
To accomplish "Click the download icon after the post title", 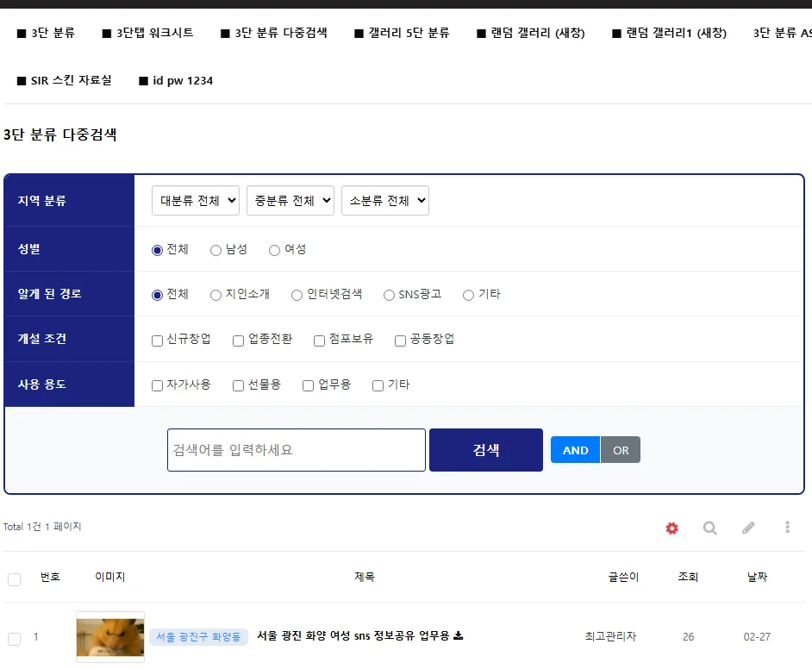I will 459,635.
